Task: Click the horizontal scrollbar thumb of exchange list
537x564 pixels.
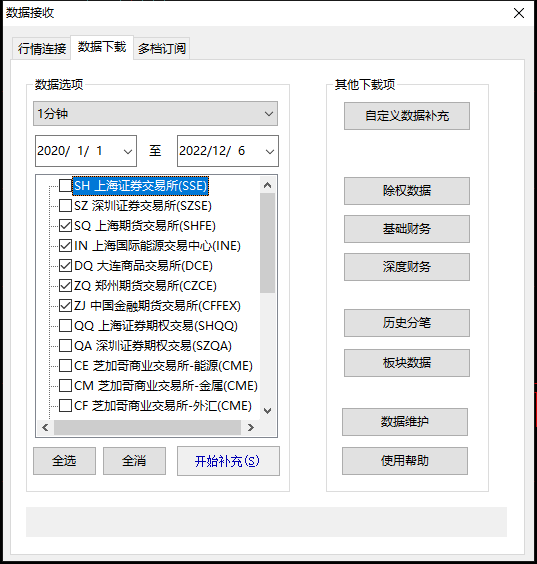Action: [147, 427]
